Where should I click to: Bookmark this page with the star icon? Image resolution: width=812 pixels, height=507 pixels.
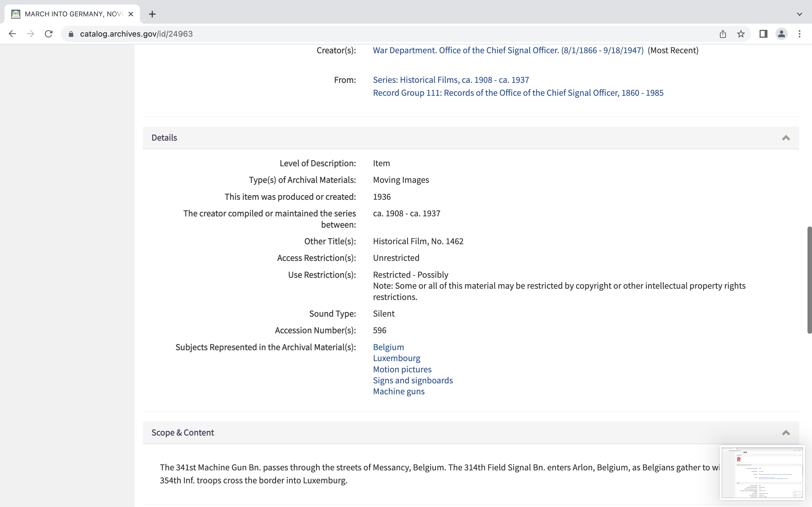[x=741, y=34]
